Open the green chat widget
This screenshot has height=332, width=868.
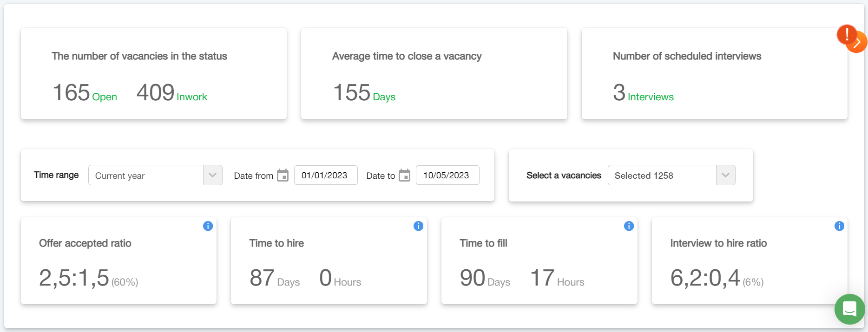[849, 309]
